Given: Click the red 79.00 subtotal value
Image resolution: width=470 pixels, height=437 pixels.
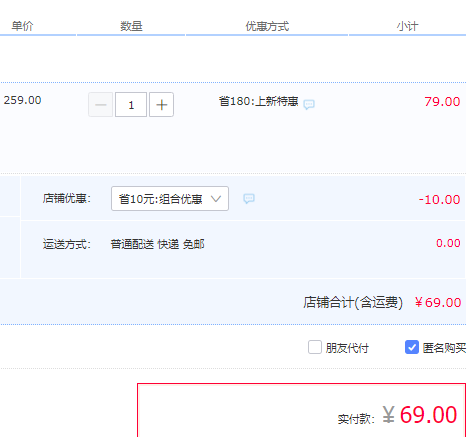Looking at the screenshot, I should [442, 101].
